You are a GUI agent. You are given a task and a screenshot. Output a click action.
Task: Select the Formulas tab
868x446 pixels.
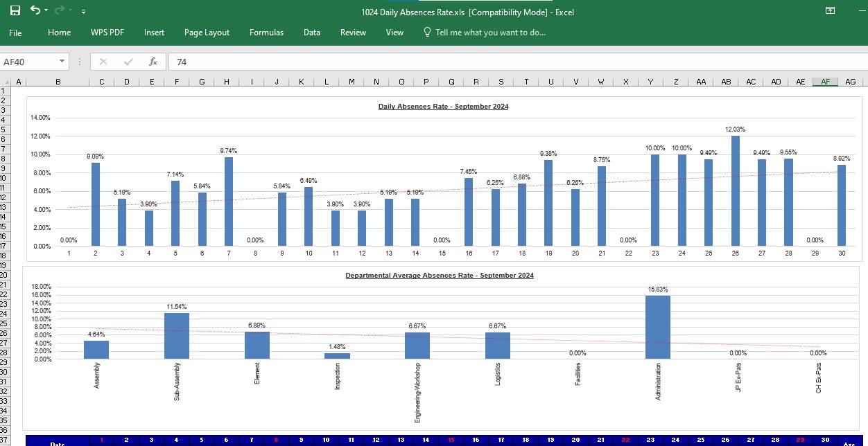(266, 33)
